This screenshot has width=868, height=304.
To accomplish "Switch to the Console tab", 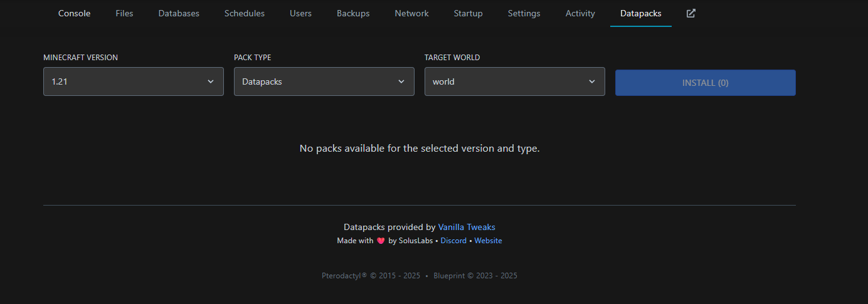I will pos(75,13).
